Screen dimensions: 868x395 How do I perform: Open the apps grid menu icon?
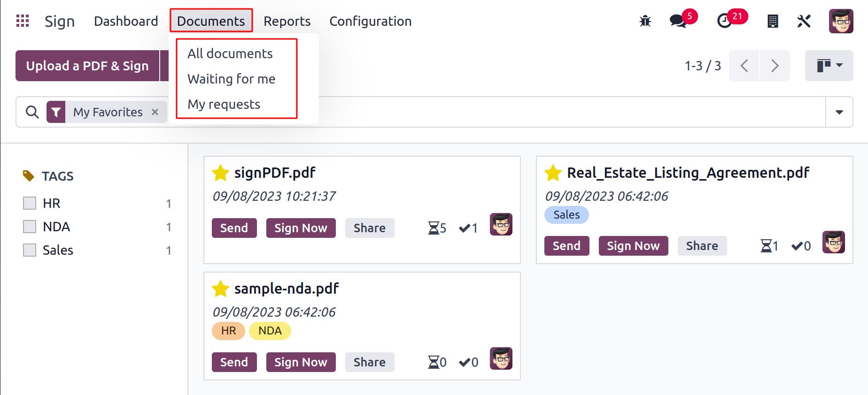[x=23, y=21]
